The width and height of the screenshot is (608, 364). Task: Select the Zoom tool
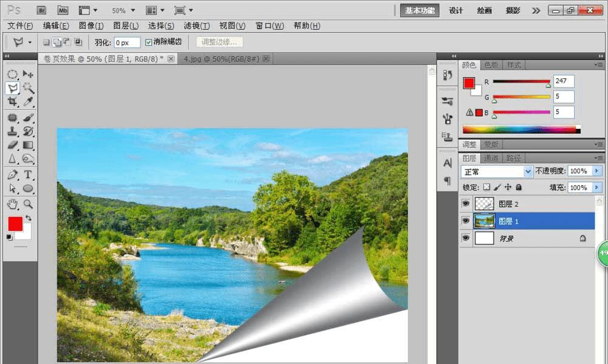click(x=28, y=204)
